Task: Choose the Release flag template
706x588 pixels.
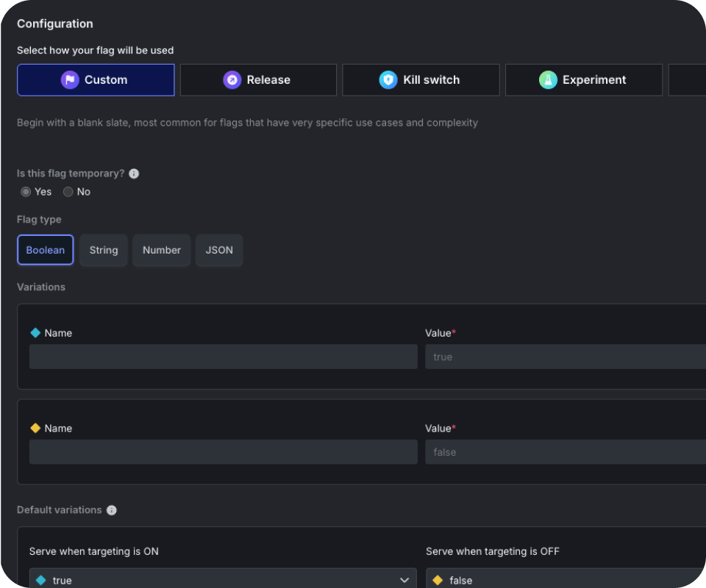Action: [258, 80]
